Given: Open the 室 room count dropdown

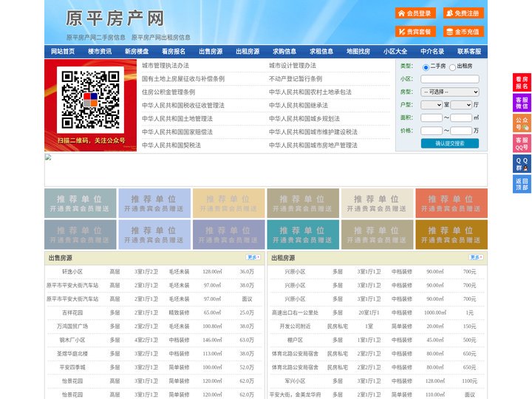Looking at the screenshot, I should 432,105.
